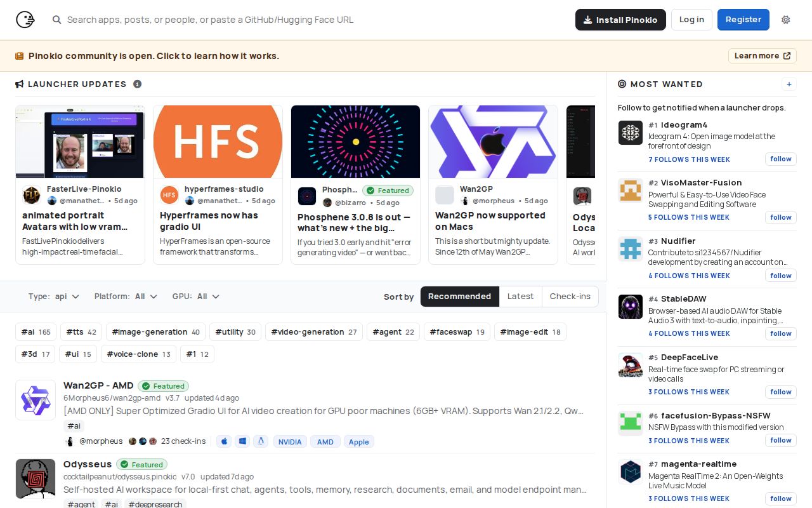
Task: Open the Wan2GP Macs card thumbnail
Action: pos(493,142)
